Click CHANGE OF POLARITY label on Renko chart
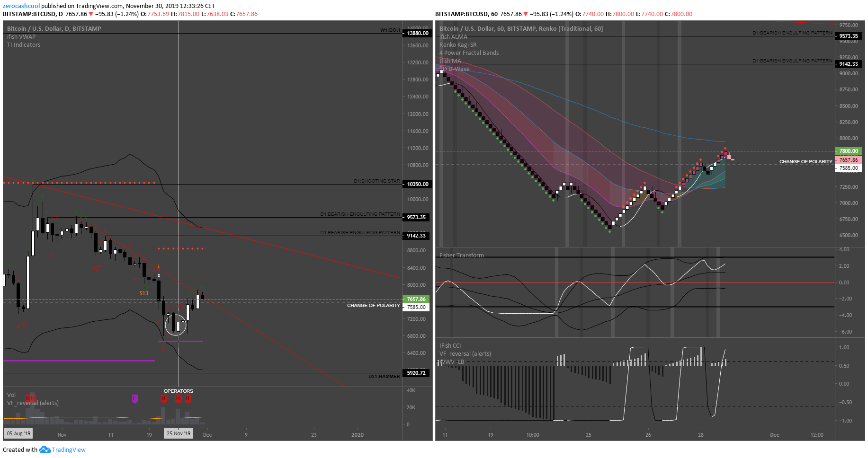The height and width of the screenshot is (458, 868). [806, 162]
